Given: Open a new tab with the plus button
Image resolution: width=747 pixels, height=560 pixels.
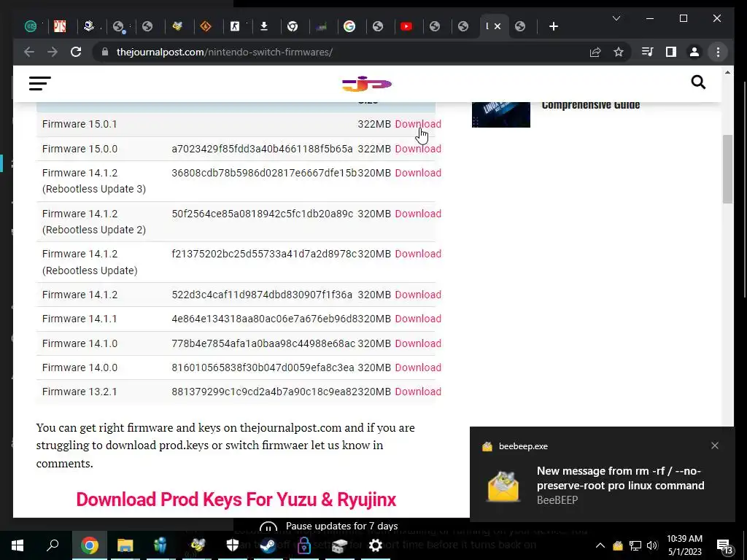Looking at the screenshot, I should pos(553,27).
